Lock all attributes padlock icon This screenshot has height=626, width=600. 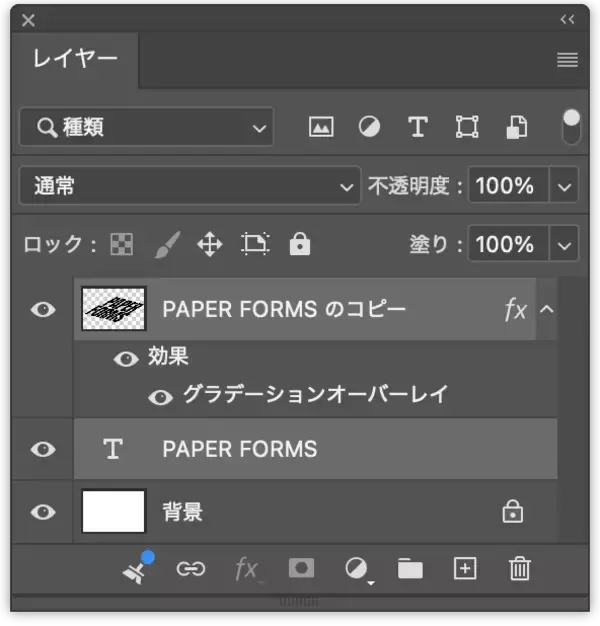(300, 244)
